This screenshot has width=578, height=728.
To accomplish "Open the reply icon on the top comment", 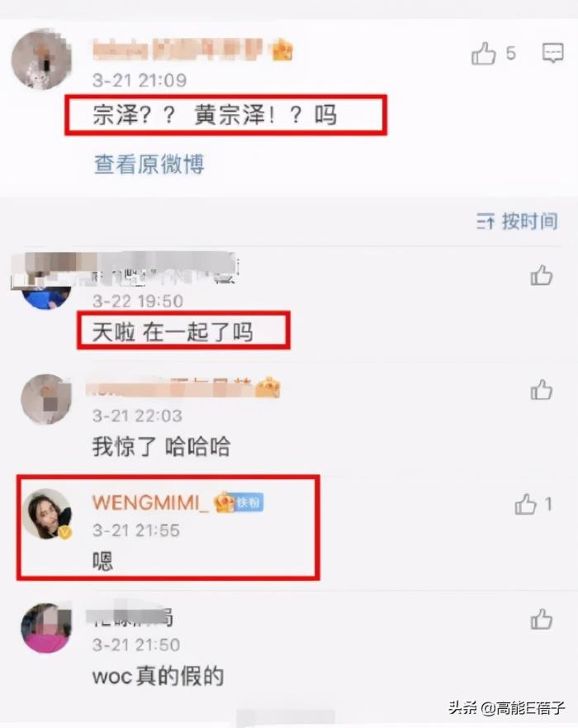I will coord(552,52).
